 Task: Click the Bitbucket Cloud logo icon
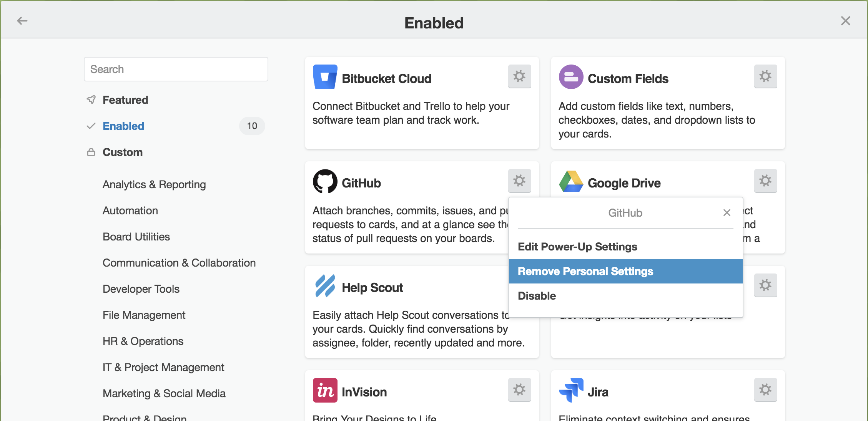click(x=325, y=77)
